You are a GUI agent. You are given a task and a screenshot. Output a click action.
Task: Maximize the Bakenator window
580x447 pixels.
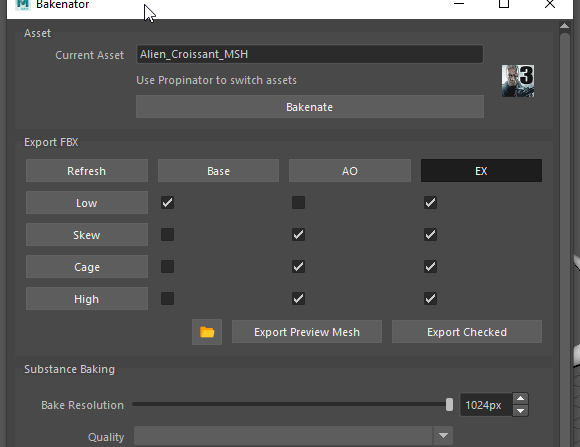(x=504, y=4)
